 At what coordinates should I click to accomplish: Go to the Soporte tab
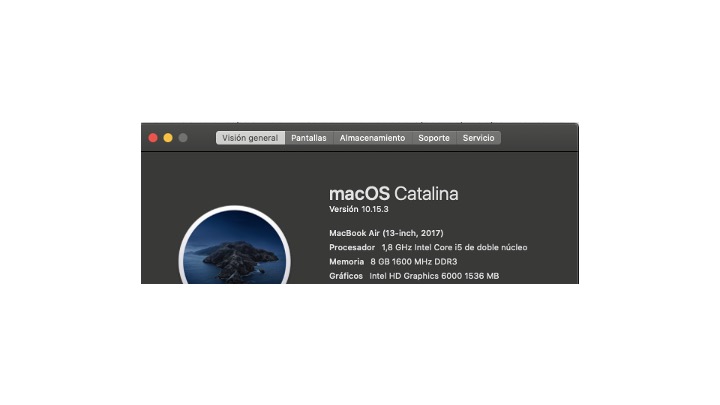[x=434, y=138]
